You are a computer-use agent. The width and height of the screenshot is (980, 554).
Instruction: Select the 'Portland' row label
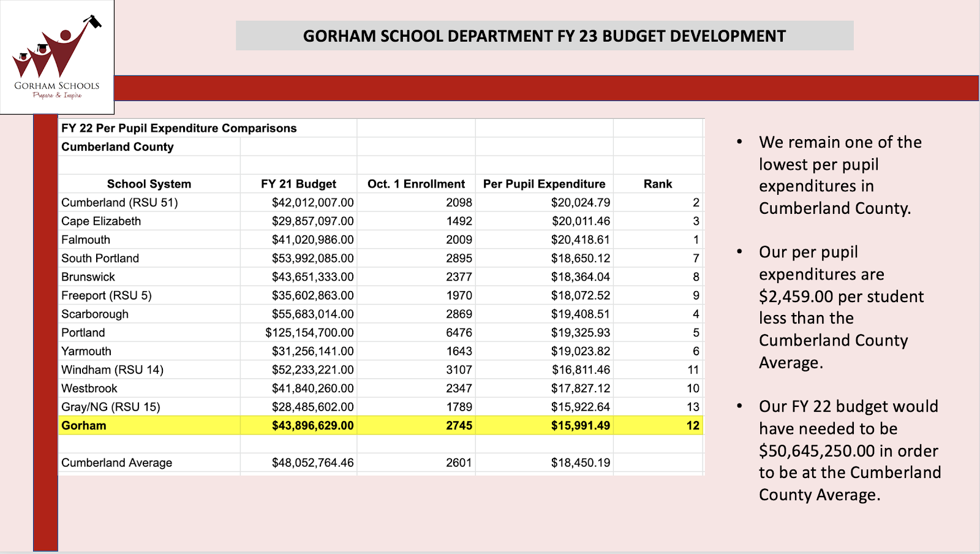pyautogui.click(x=83, y=333)
